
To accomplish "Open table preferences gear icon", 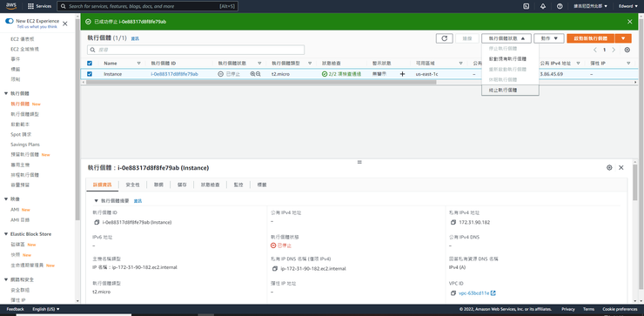I will point(627,50).
